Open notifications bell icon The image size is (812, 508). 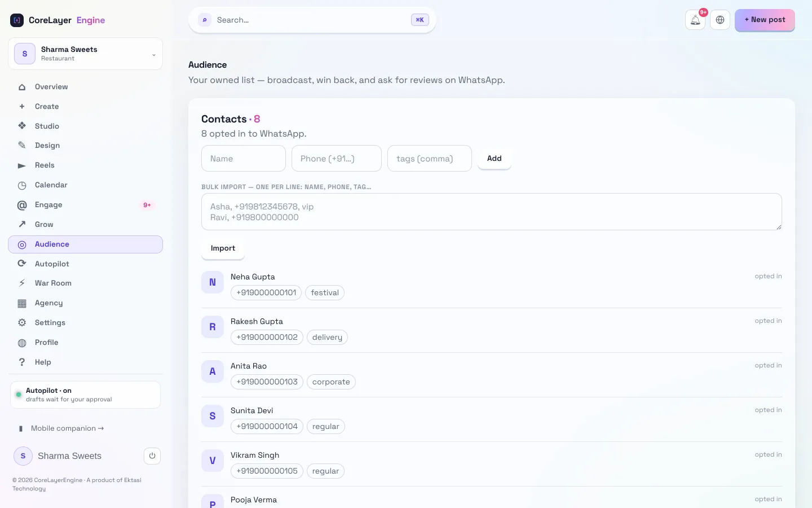tap(695, 20)
